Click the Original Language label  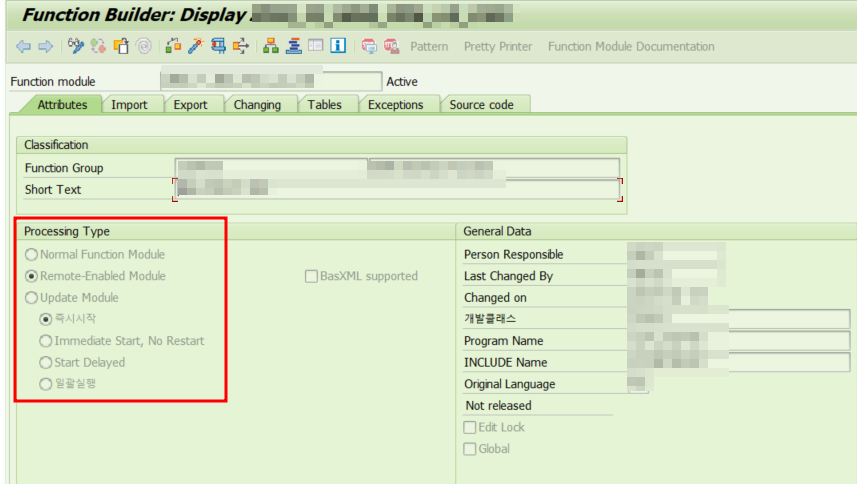point(509,384)
